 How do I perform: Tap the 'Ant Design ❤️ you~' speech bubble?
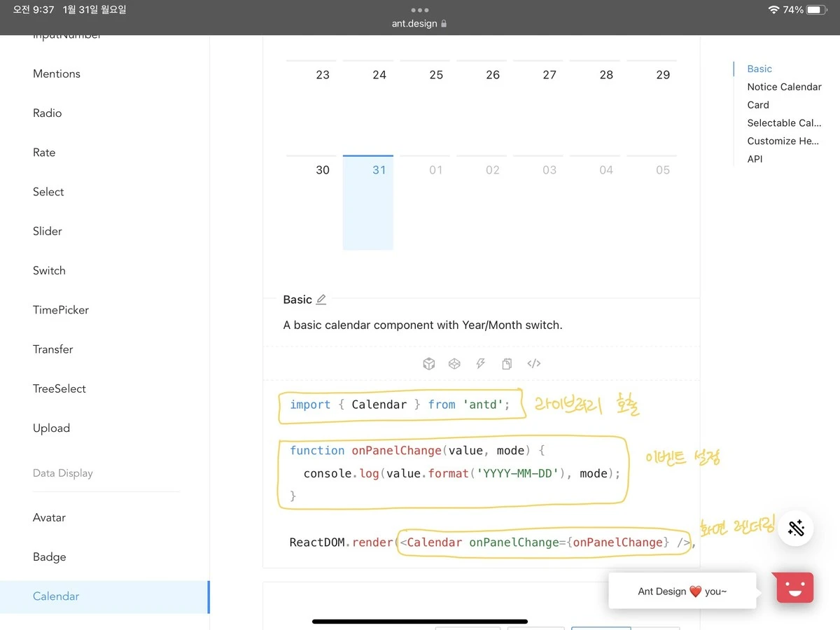click(682, 591)
